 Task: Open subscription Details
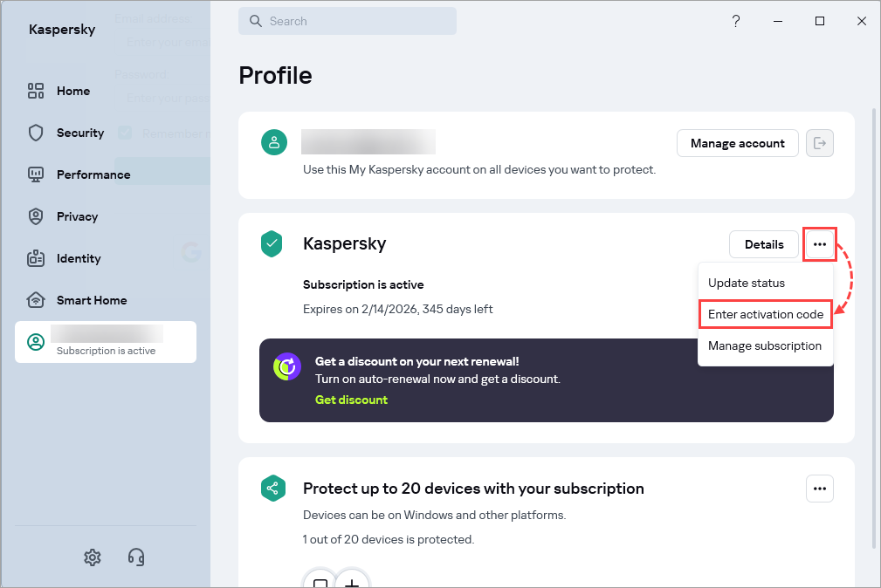[763, 244]
